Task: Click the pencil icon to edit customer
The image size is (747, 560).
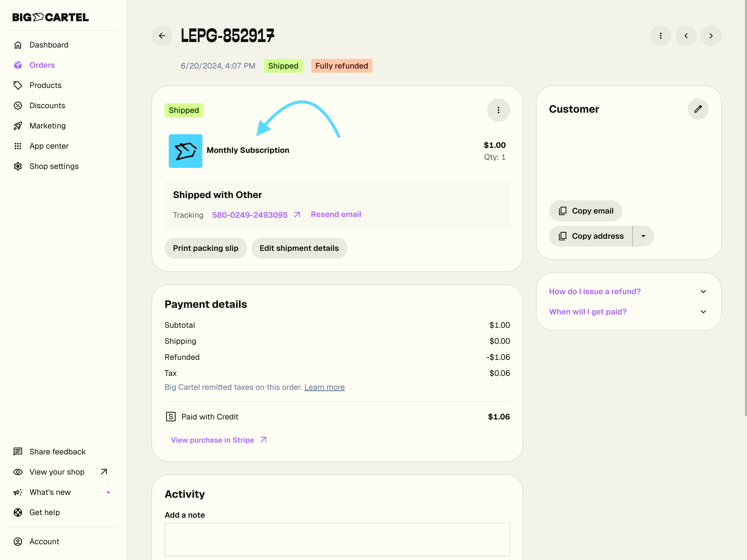Action: pos(698,109)
